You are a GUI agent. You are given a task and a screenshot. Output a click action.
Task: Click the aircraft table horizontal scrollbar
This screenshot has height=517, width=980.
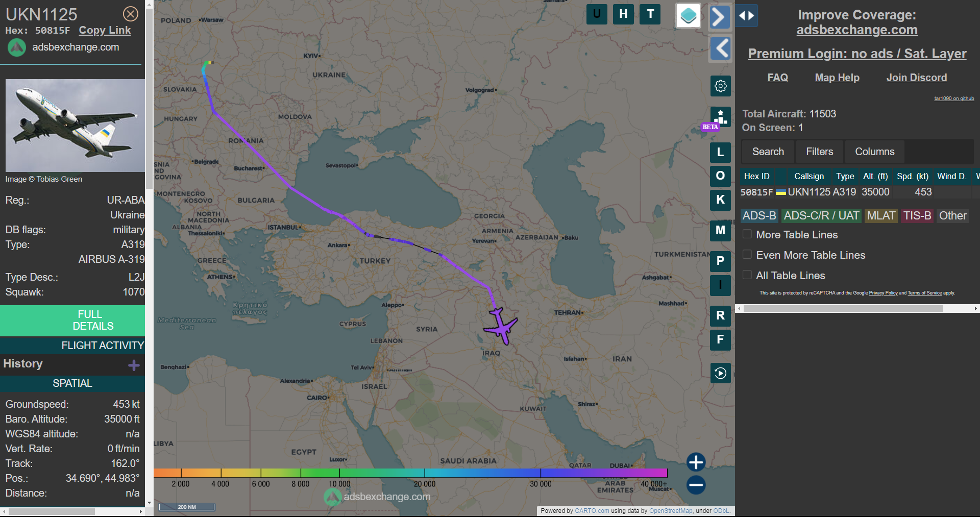pyautogui.click(x=843, y=309)
